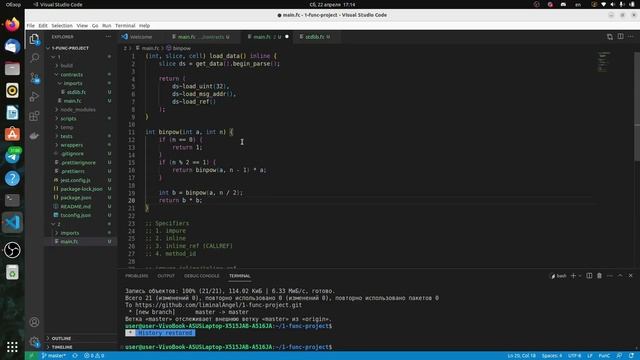Switch to the DEBUG CONSOLE panel tab

point(202,276)
